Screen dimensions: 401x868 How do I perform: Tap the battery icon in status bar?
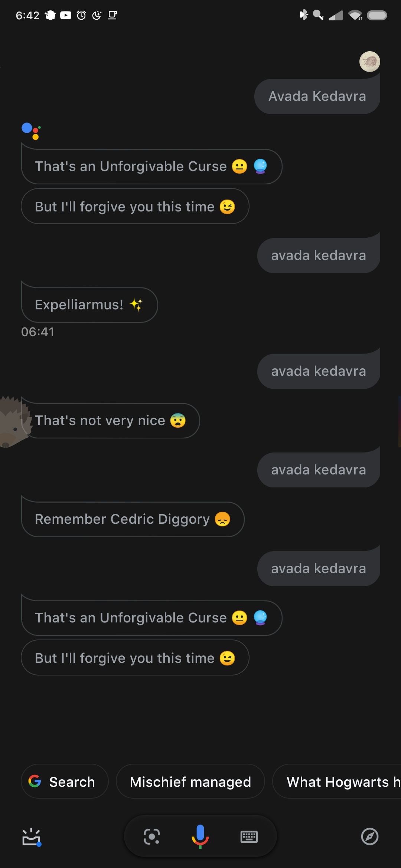(x=377, y=15)
